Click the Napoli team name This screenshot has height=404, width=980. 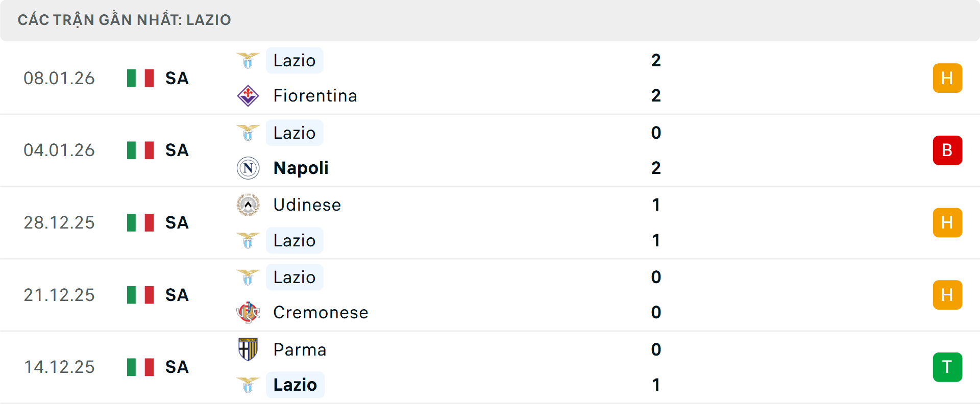(301, 167)
